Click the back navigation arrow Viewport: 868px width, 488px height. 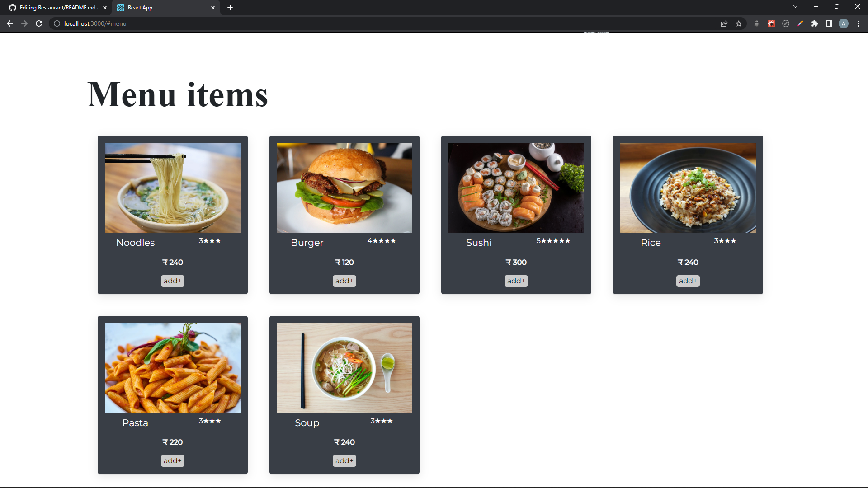point(10,23)
